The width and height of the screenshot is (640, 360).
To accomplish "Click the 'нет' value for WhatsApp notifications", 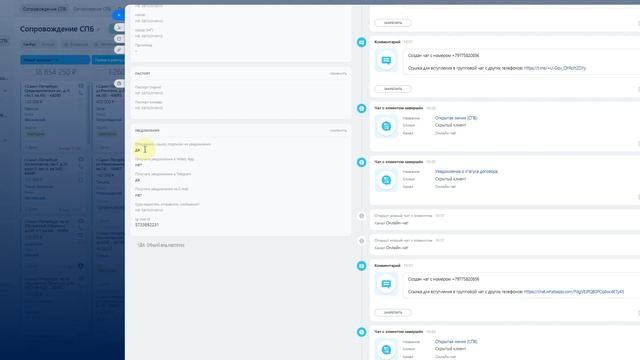I will [x=138, y=165].
